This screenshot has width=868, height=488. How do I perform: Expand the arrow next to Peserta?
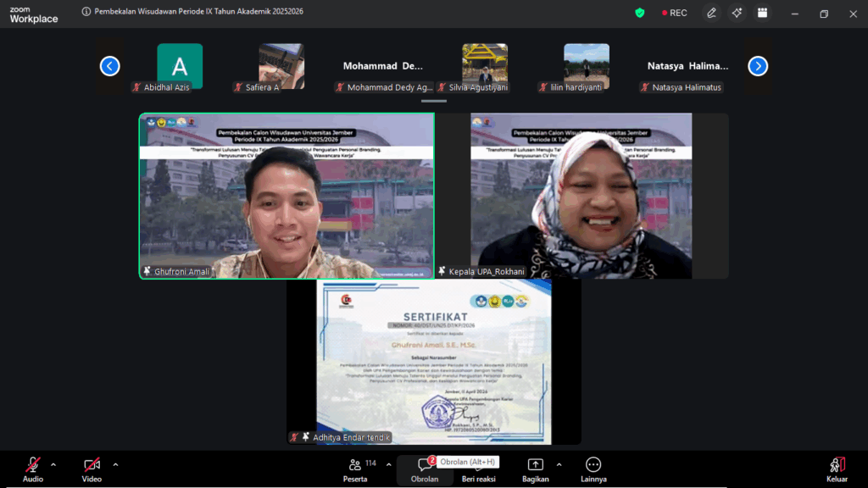click(x=389, y=464)
